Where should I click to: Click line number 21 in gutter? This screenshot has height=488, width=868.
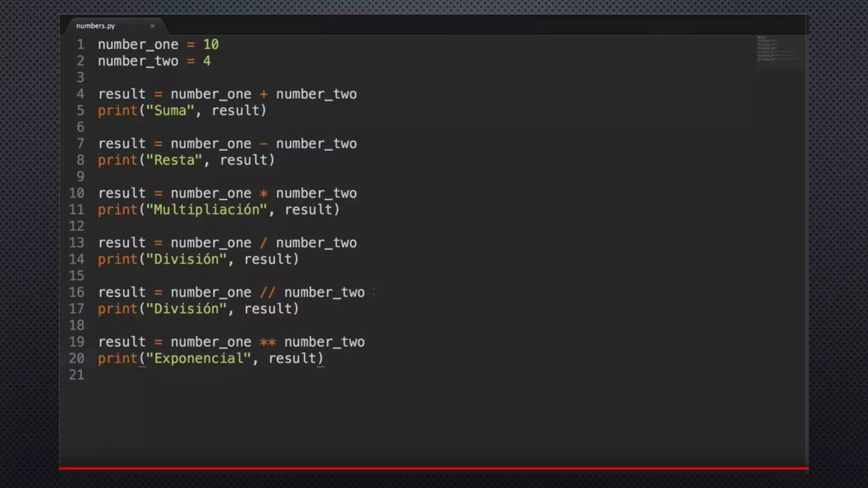click(77, 375)
